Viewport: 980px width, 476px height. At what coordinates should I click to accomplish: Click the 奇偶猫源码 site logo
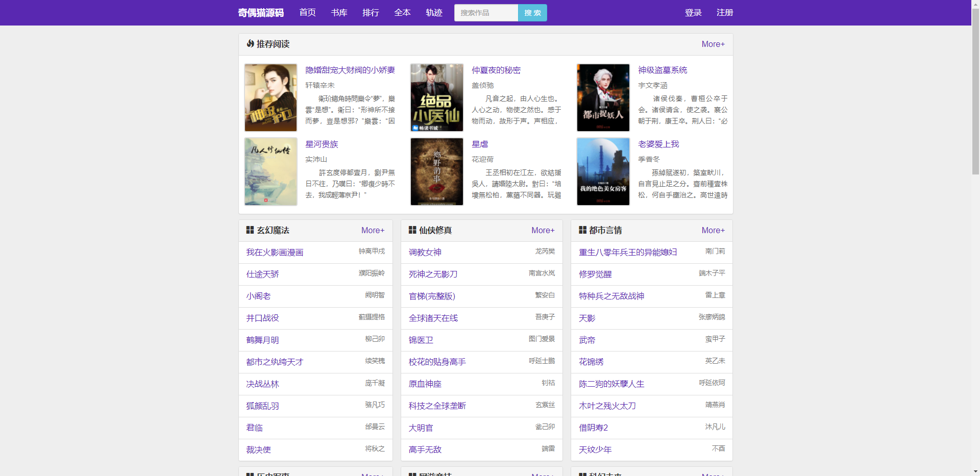tap(261, 13)
